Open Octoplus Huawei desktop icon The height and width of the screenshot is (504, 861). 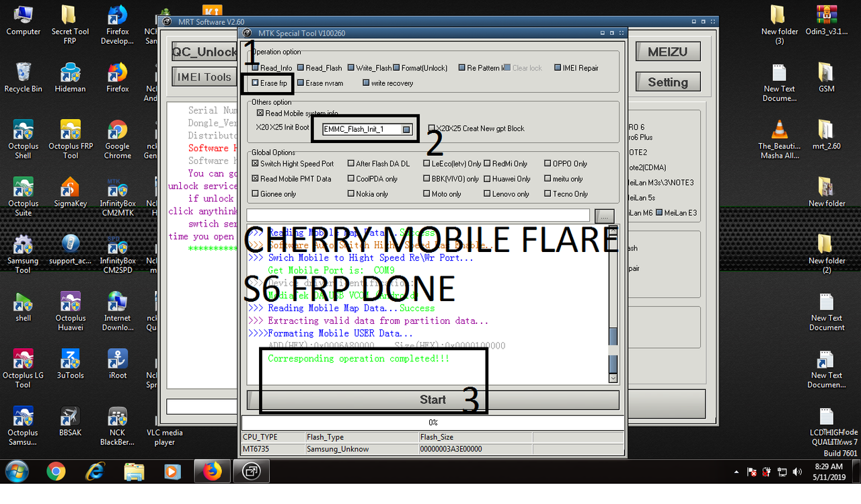click(70, 311)
